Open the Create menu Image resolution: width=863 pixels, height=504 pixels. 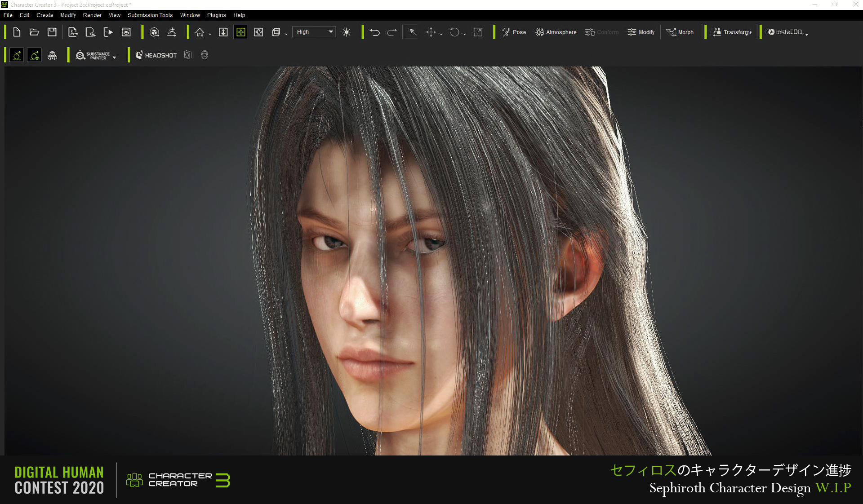pyautogui.click(x=45, y=15)
